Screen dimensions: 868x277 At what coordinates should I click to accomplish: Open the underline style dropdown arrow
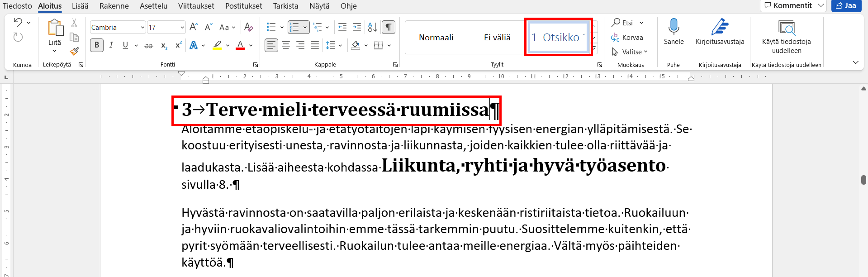(136, 45)
